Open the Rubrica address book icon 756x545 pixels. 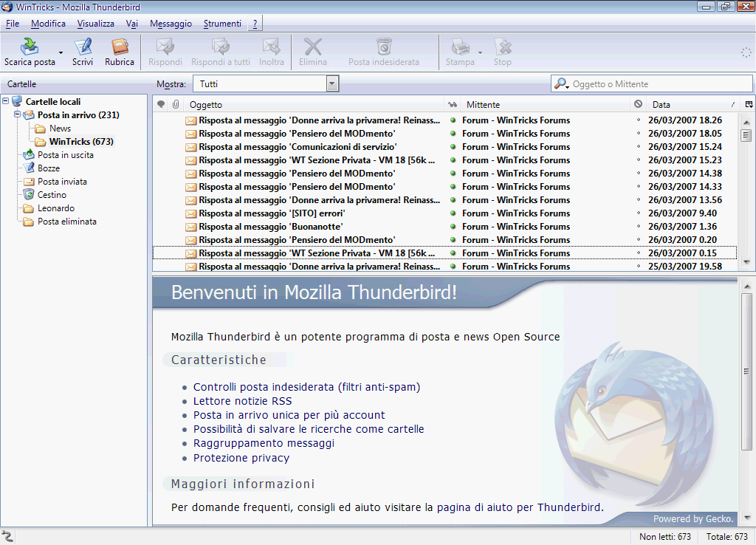pyautogui.click(x=120, y=47)
